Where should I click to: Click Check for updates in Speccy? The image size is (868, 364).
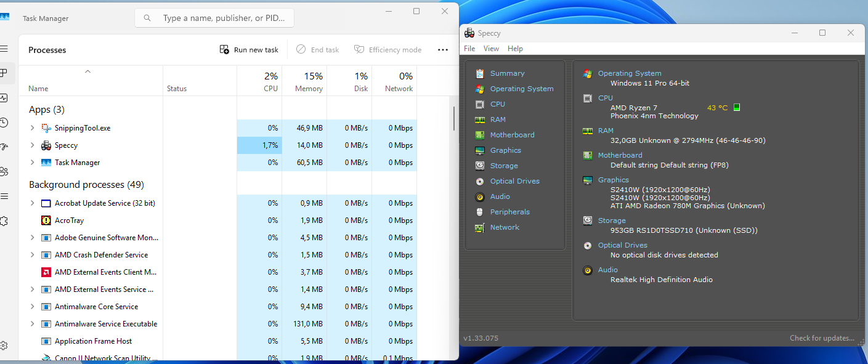[822, 338]
